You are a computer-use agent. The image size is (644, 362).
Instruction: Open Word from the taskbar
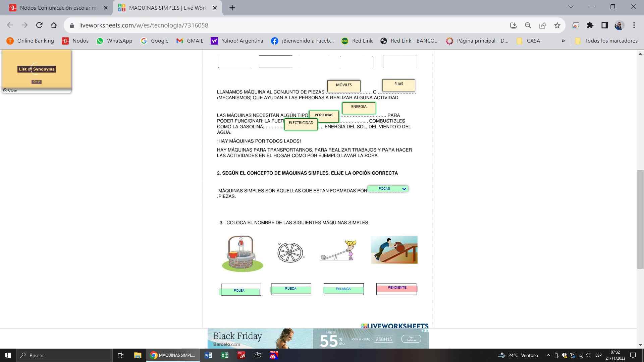[x=208, y=355]
